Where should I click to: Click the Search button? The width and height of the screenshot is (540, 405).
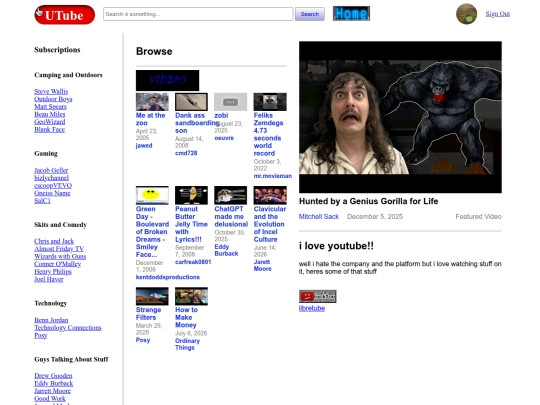coord(310,14)
